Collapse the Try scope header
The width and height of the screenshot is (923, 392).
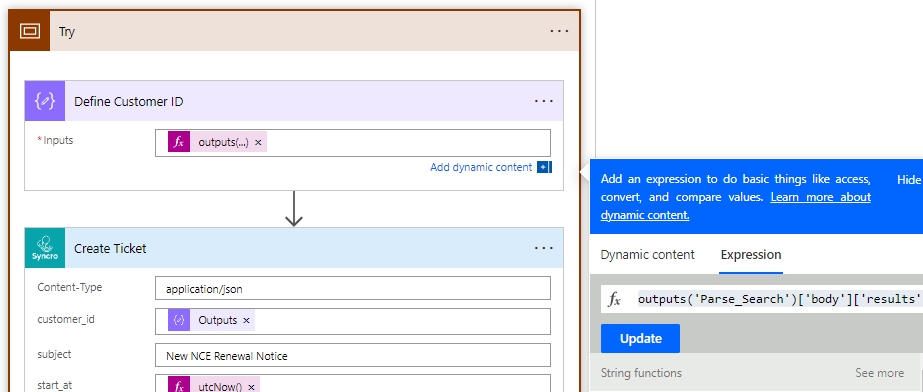294,31
